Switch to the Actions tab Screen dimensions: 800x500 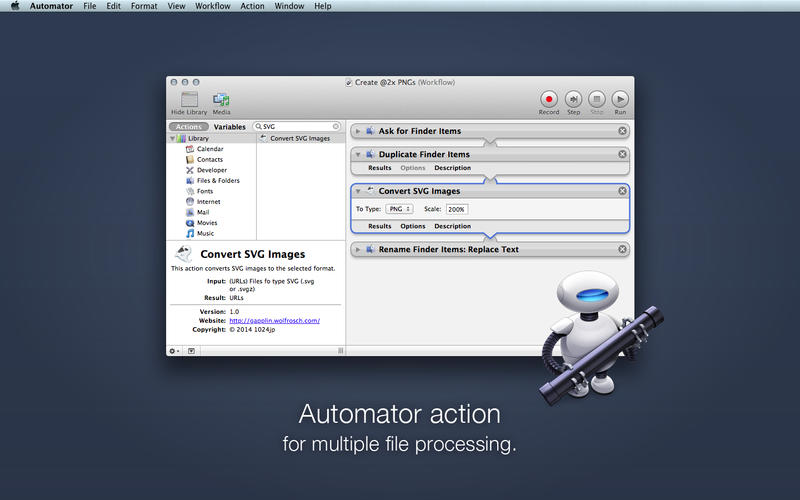189,127
